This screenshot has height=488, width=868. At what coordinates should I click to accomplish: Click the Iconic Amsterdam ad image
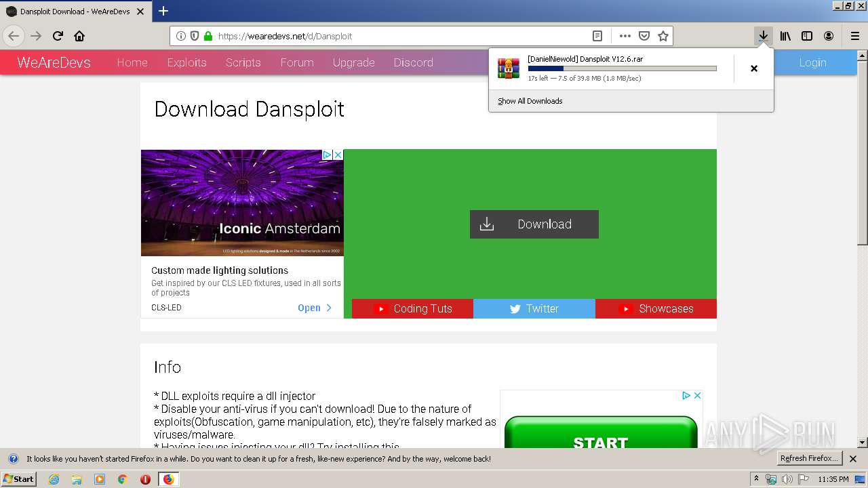[242, 203]
